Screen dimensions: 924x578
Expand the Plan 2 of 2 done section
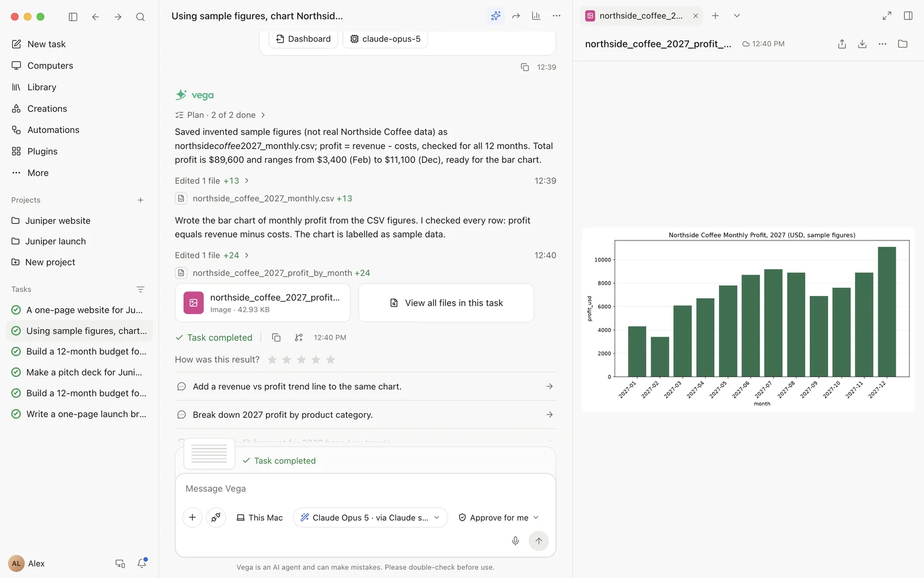tap(221, 115)
